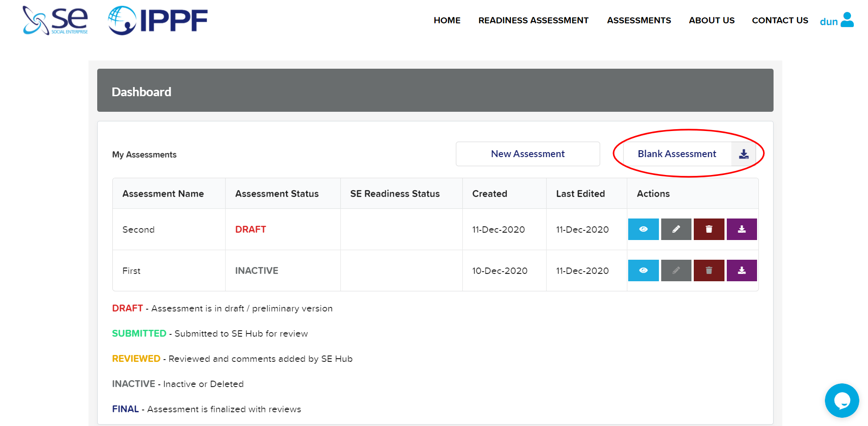
Task: View the Second assessment with the eye icon
Action: pos(643,229)
